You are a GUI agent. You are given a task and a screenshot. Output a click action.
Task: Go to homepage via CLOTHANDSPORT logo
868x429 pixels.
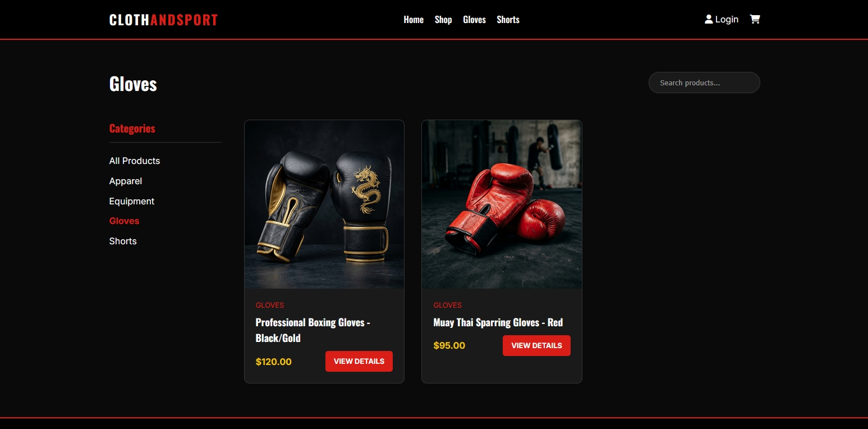[x=163, y=20]
